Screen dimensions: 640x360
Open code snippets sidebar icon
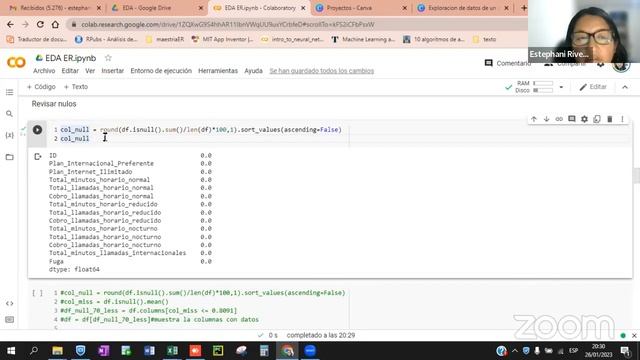(x=9, y=303)
